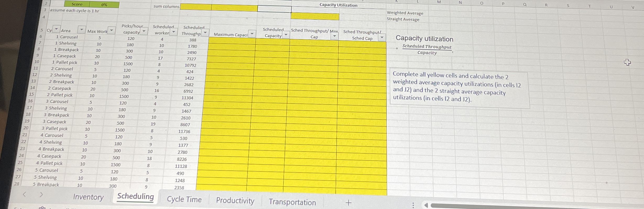
Task: Click the scheduled throughput value 1248
Action: click(x=180, y=180)
